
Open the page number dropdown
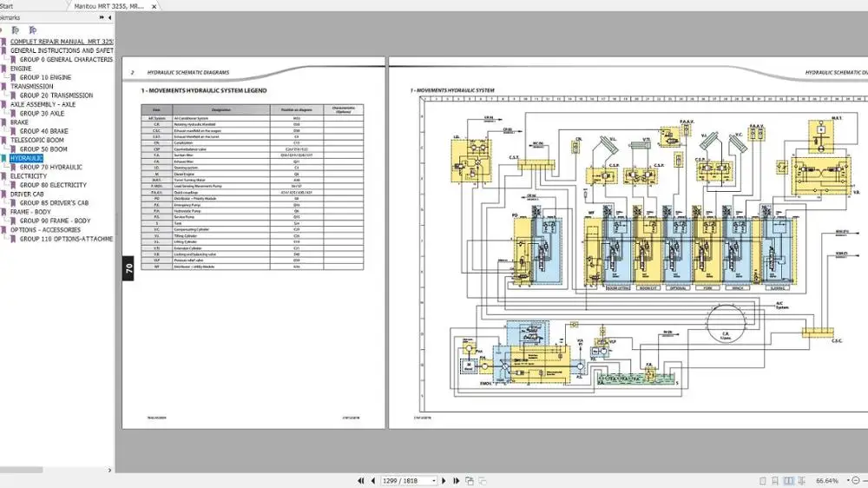[x=433, y=480]
